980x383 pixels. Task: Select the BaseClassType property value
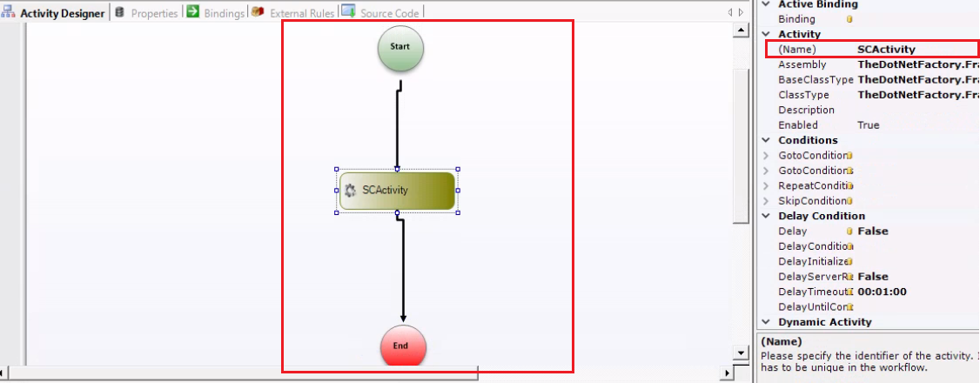click(x=918, y=79)
